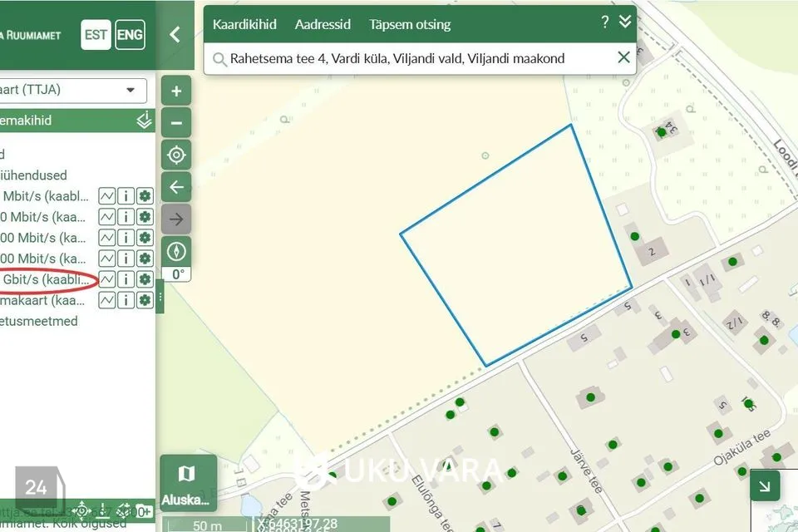Open info icon for 0 Mbit/s (kaa... layer
Image resolution: width=798 pixels, height=532 pixels.
tap(126, 217)
